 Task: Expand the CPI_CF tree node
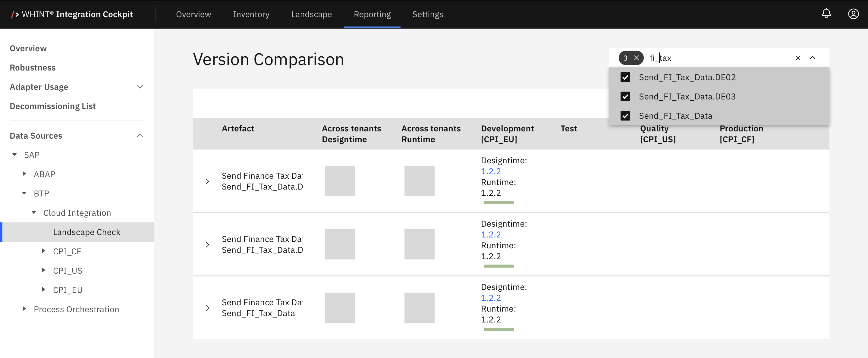pos(43,251)
